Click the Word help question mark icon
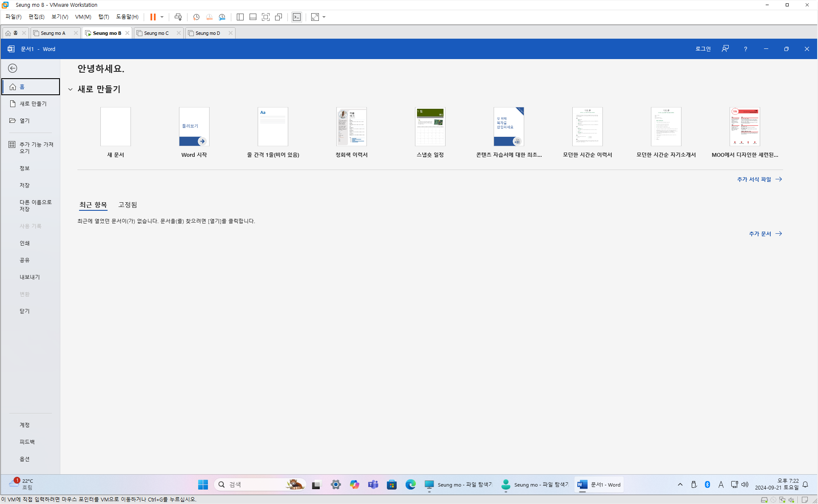The height and width of the screenshot is (504, 818). (x=745, y=49)
